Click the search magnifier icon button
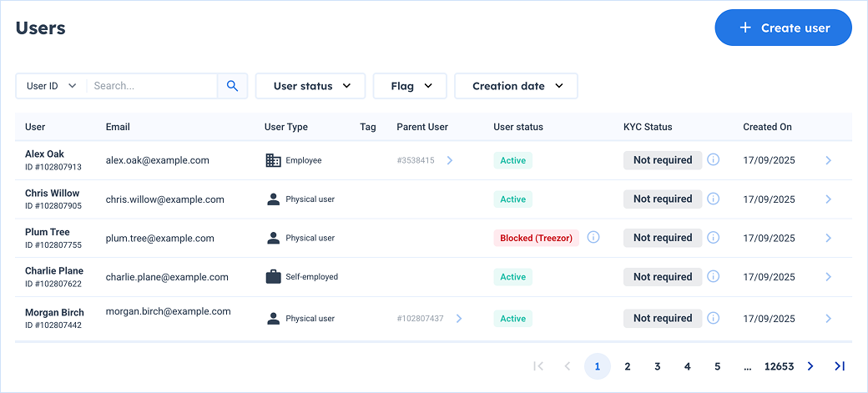This screenshot has height=393, width=868. pos(232,86)
